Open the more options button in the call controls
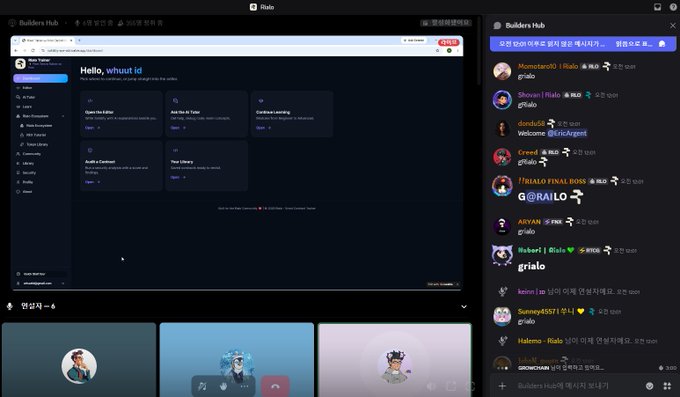 (x=244, y=386)
